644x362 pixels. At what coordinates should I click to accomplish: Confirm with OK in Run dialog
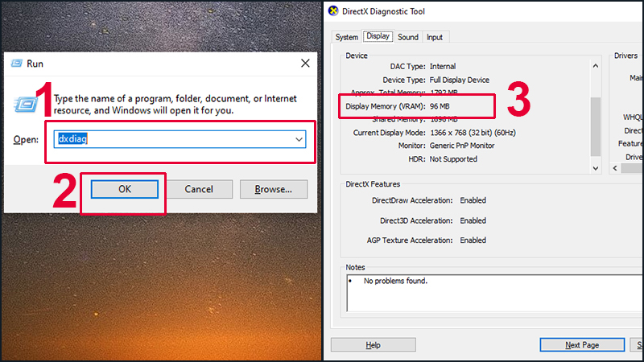(x=125, y=189)
